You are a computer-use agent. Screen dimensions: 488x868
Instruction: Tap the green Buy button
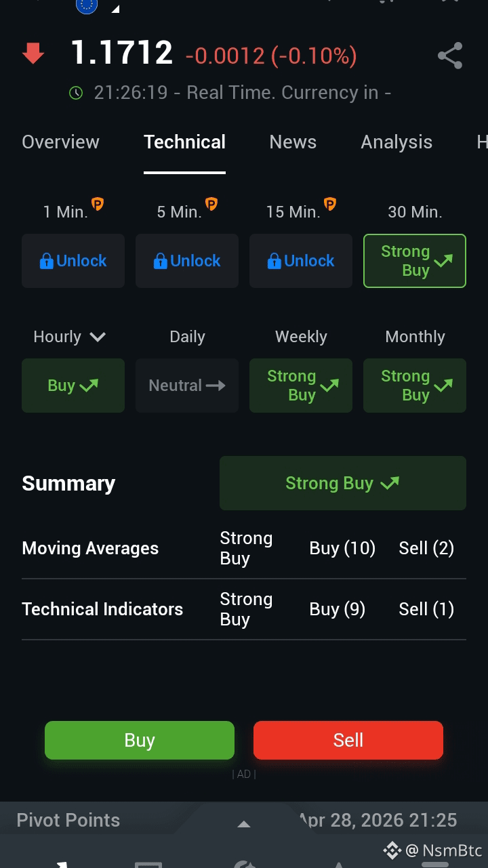(140, 740)
